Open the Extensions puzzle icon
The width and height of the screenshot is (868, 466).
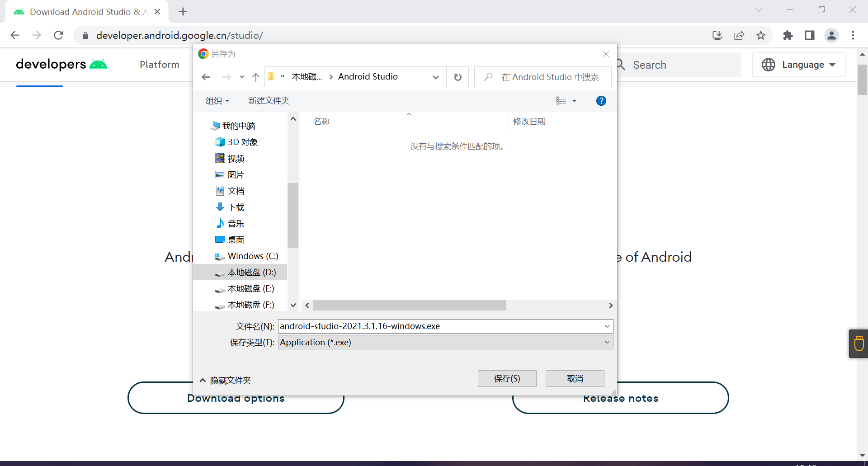pyautogui.click(x=788, y=35)
